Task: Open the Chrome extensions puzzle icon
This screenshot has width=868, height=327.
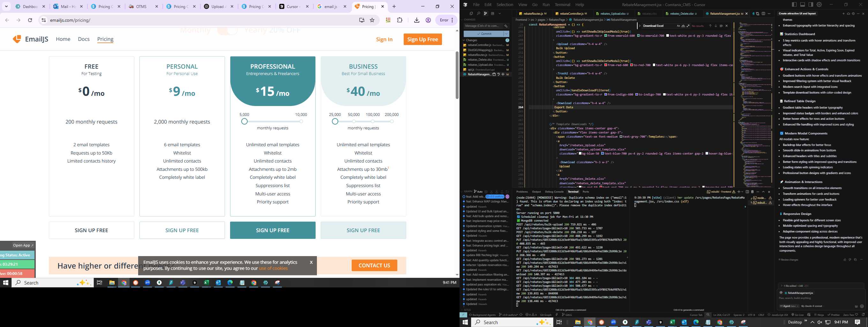Action: point(400,20)
